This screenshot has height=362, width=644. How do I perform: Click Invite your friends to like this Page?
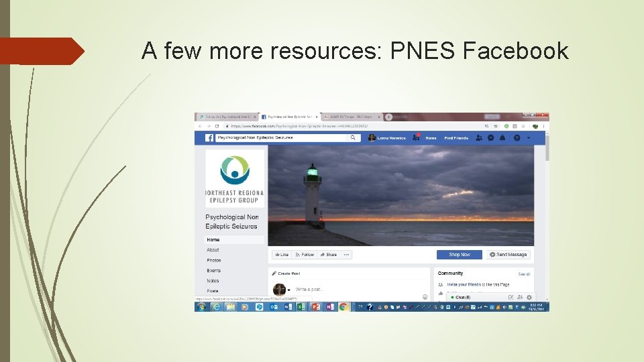click(x=478, y=284)
